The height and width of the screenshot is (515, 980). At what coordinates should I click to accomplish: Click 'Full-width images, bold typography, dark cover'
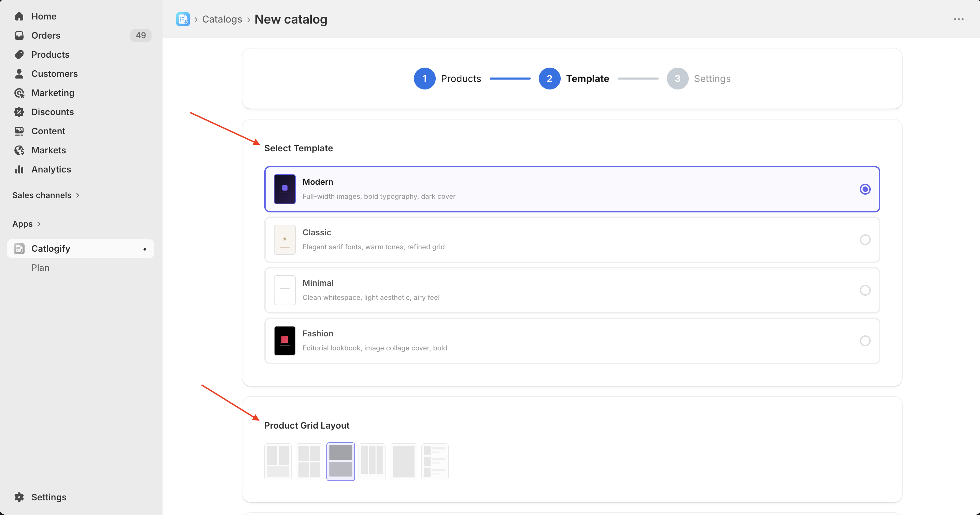coord(379,196)
